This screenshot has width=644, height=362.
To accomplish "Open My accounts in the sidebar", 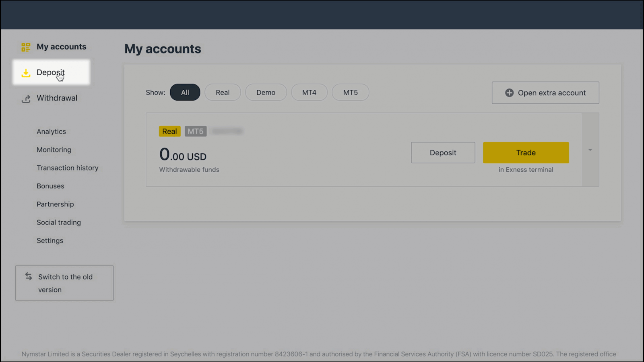I will click(61, 47).
